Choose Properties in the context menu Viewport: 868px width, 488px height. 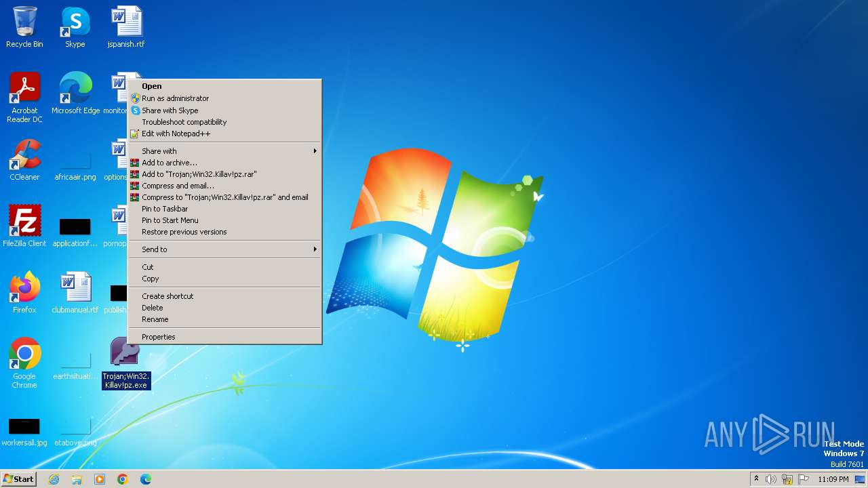pos(224,337)
